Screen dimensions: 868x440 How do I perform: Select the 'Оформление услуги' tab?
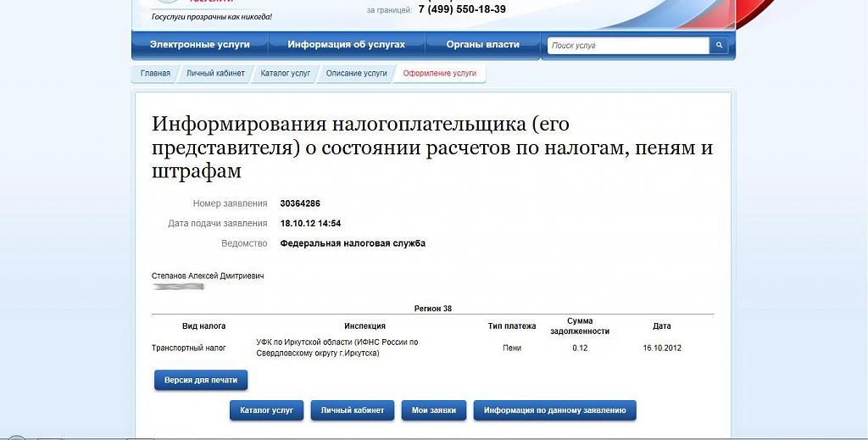(440, 74)
